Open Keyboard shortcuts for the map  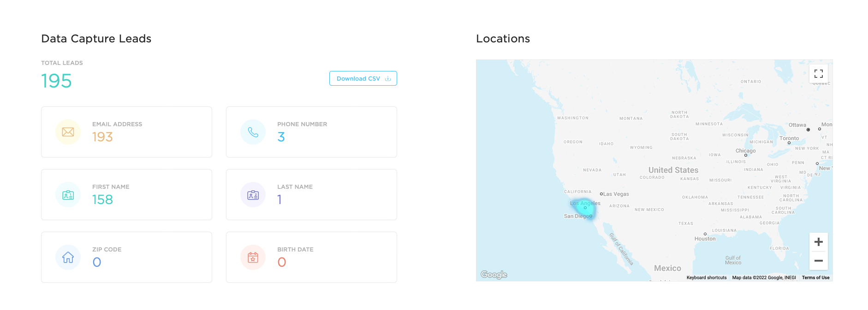(706, 278)
